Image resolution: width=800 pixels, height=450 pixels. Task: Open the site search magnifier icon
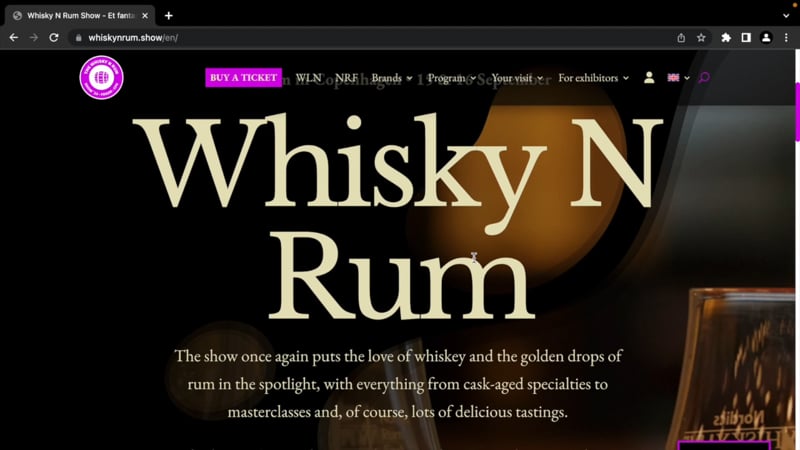tap(704, 78)
